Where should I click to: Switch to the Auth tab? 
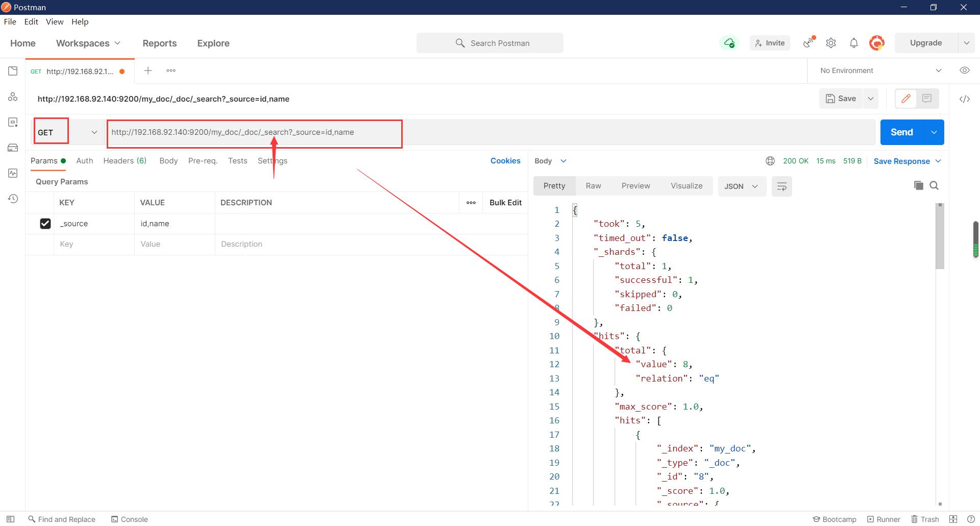click(85, 161)
